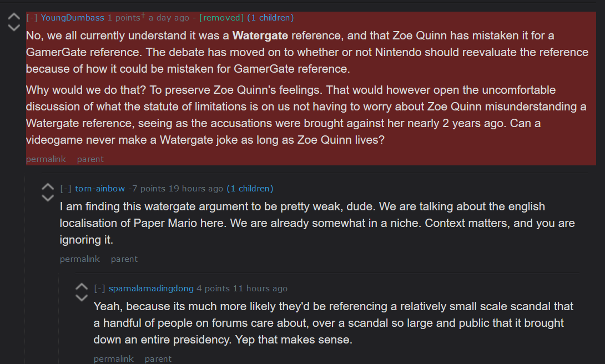This screenshot has width=605, height=364.
Task: Open permalink of torn-ainbow's comment
Action: click(x=80, y=259)
